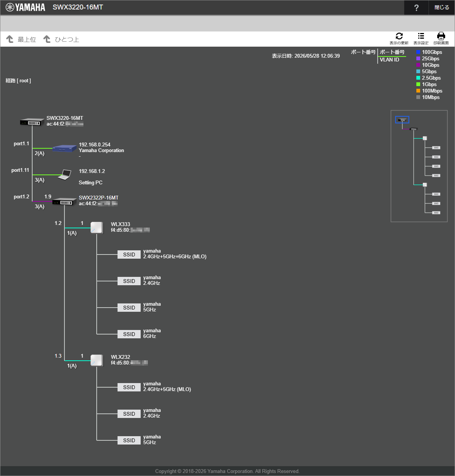The image size is (455, 476).
Task: Click the Setting PC label
Action: [91, 182]
